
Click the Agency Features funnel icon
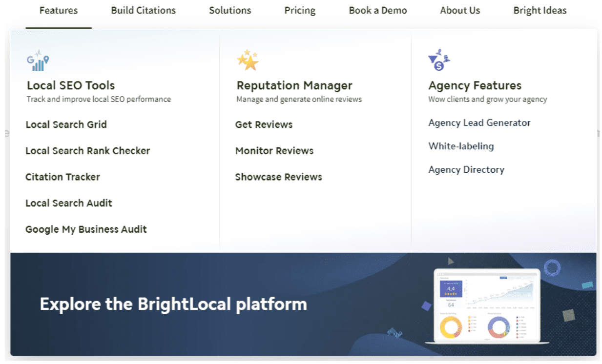pos(439,60)
